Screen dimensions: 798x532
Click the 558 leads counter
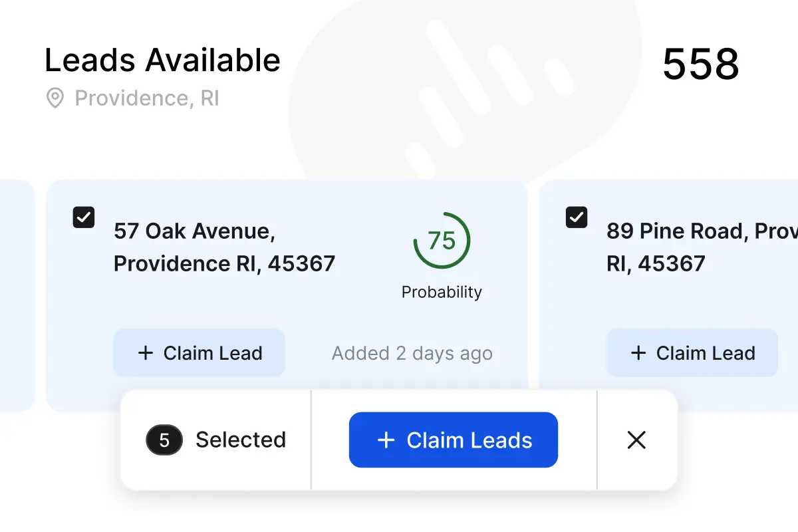click(701, 65)
